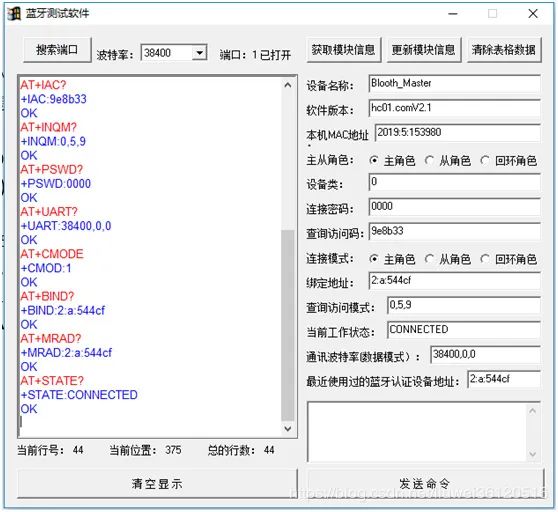Select 主角色 radio in 连接模式 row
Screen dimensions: 558x512
click(x=374, y=259)
